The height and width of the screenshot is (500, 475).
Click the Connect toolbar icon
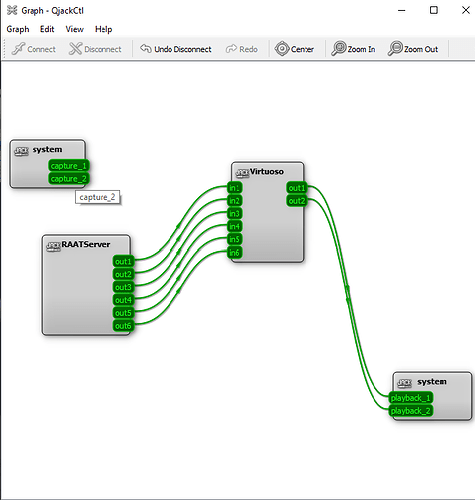18,49
